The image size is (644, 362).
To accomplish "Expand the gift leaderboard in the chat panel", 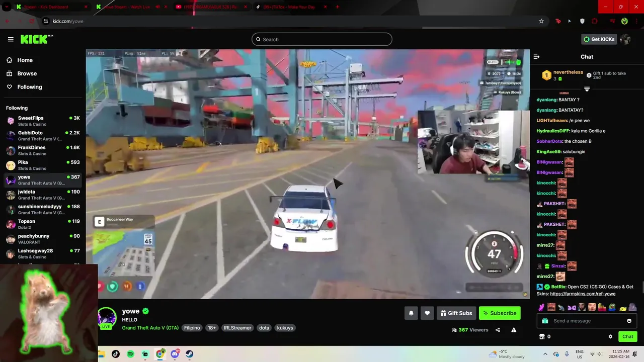I will pyautogui.click(x=587, y=89).
